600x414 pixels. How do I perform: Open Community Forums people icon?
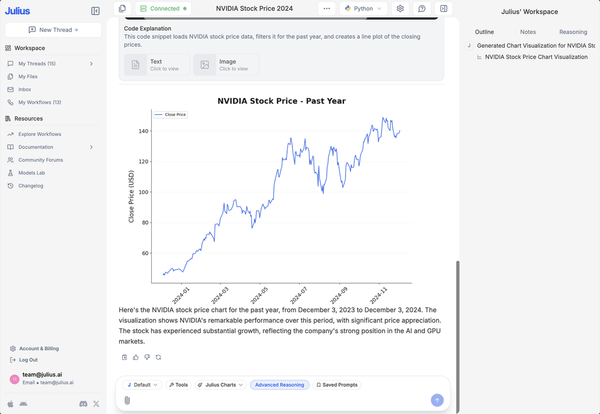[10, 160]
